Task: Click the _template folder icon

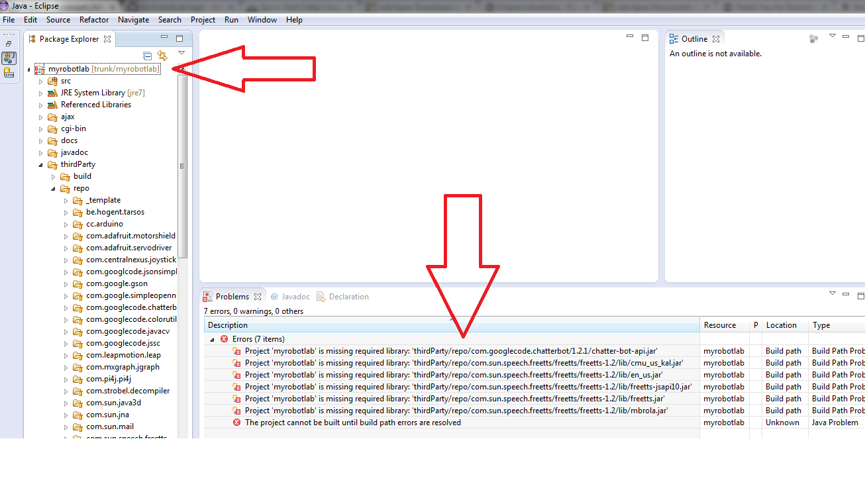Action: 78,201
